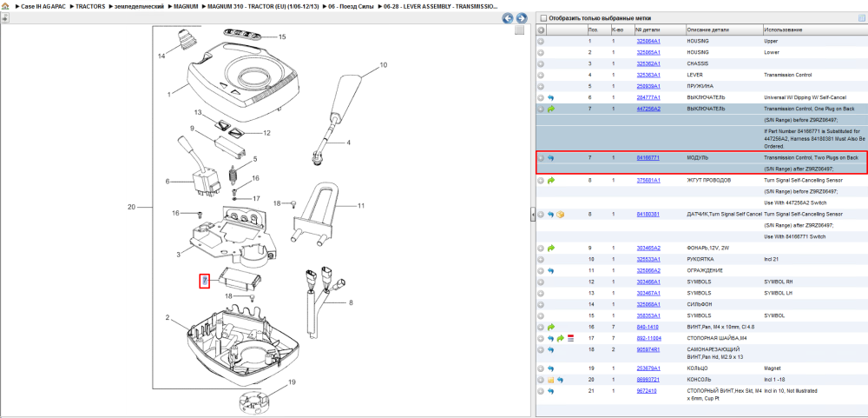Open part number link 84166771
Viewport: 868px width, 418px height.
[x=648, y=158]
